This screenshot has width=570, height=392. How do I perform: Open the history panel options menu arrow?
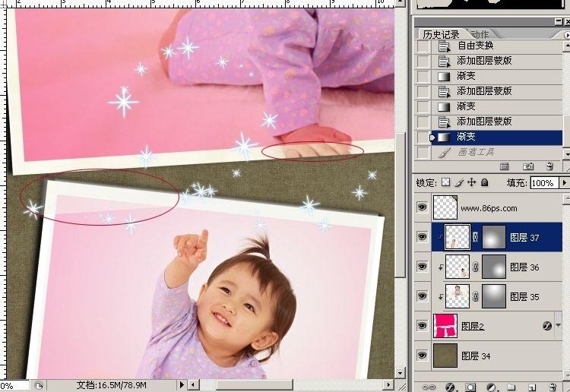coord(566,34)
